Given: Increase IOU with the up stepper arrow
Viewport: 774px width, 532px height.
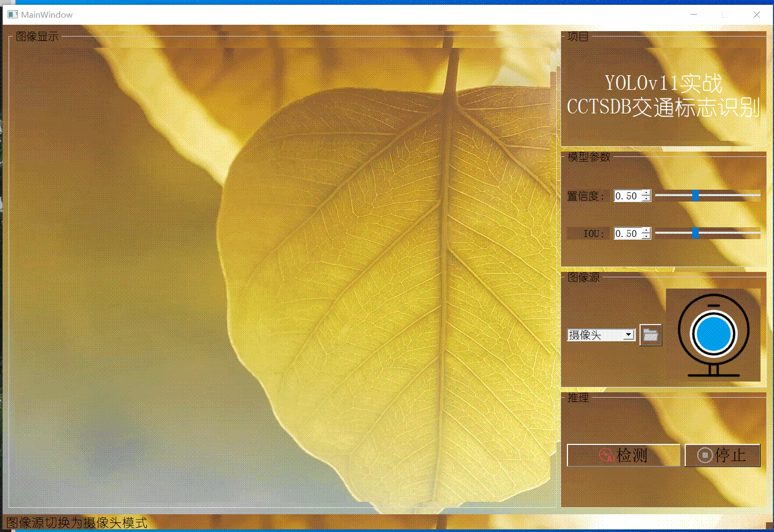Looking at the screenshot, I should (x=647, y=231).
